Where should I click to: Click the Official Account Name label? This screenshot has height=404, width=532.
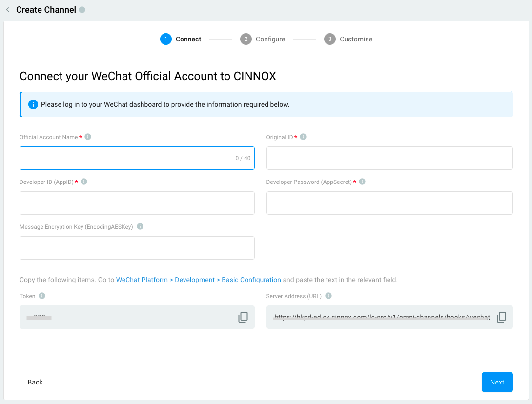point(48,137)
